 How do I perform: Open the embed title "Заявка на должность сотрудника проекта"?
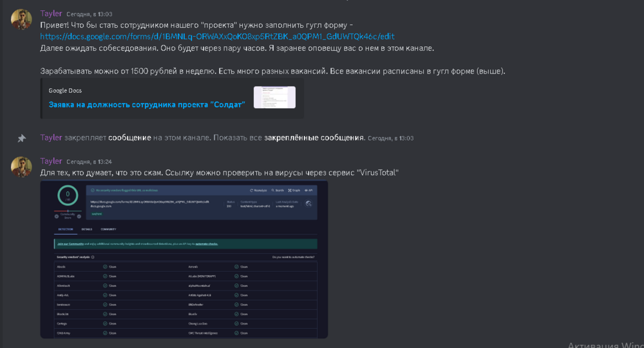[147, 105]
